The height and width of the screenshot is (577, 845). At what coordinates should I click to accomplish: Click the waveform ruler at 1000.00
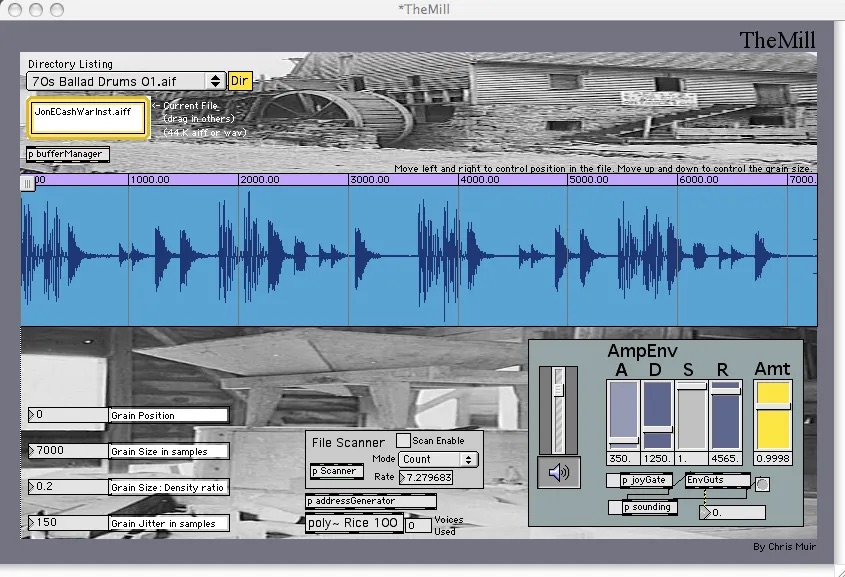[150, 179]
